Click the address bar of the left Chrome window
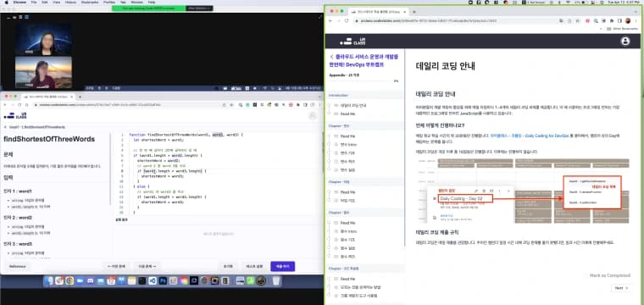644x305 pixels. tap(130, 105)
